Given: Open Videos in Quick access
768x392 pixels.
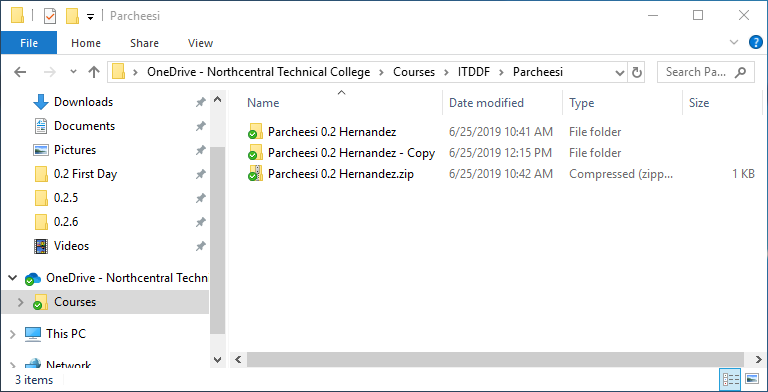Looking at the screenshot, I should click(x=71, y=246).
